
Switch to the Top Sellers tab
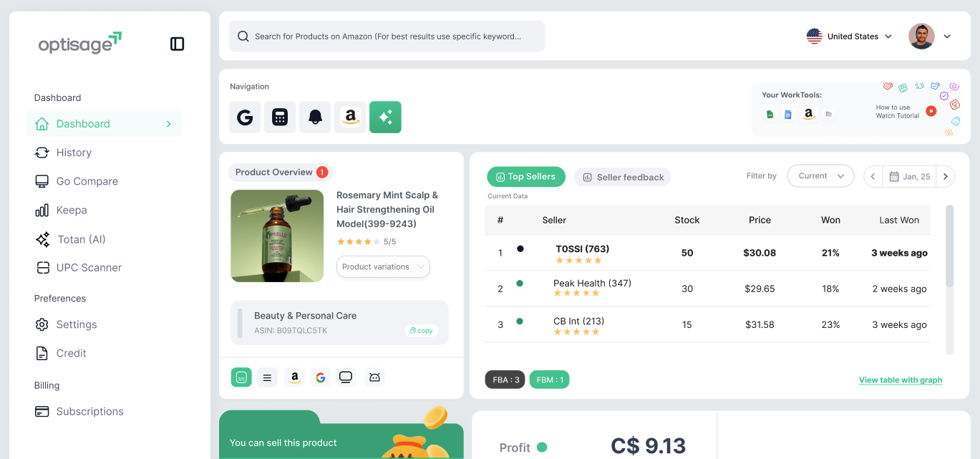click(526, 177)
